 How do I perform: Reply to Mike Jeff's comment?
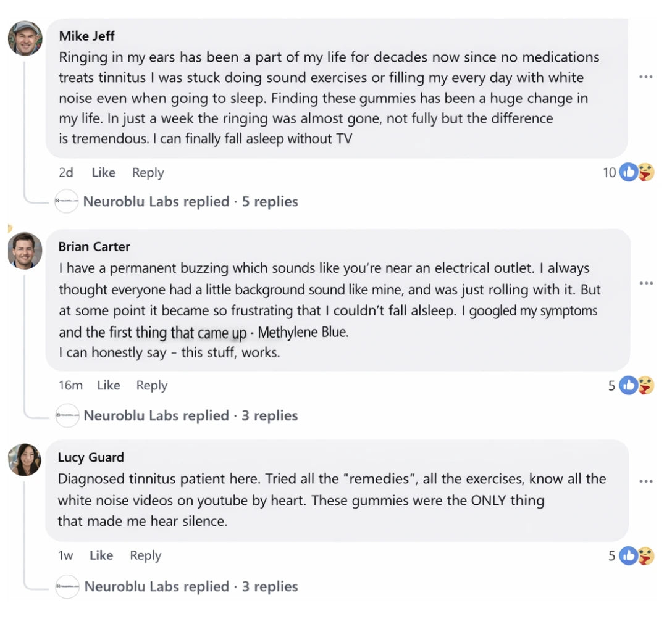pyautogui.click(x=148, y=173)
